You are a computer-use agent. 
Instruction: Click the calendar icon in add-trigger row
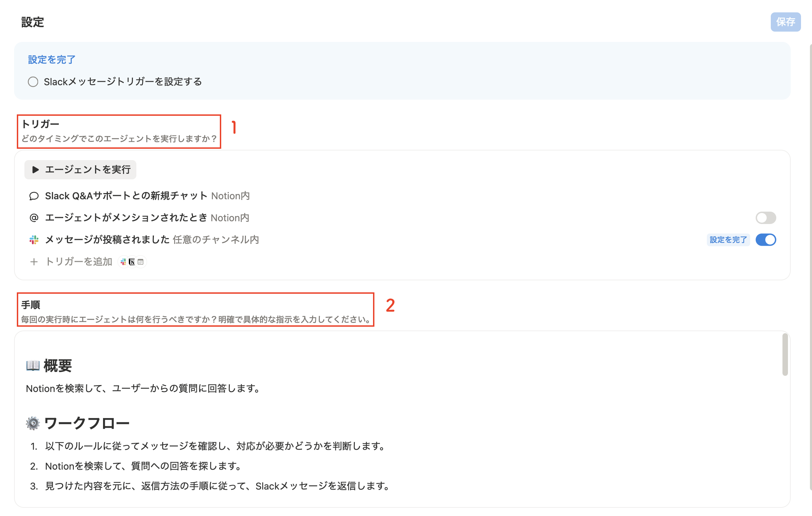click(140, 262)
